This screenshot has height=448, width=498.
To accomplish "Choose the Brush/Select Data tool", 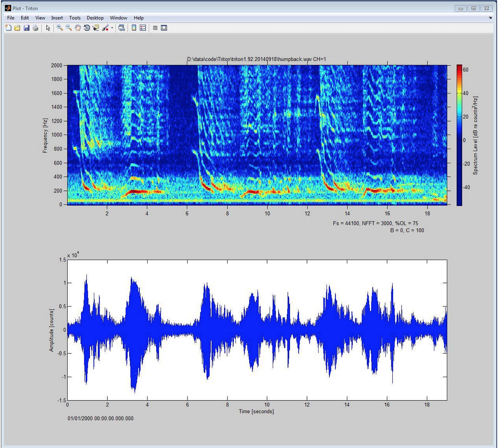I will 105,28.
